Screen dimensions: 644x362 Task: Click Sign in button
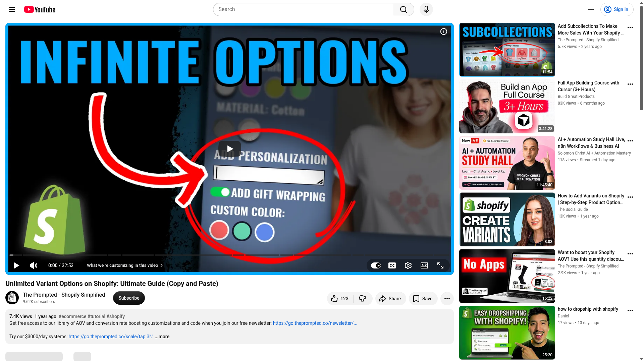tap(616, 9)
